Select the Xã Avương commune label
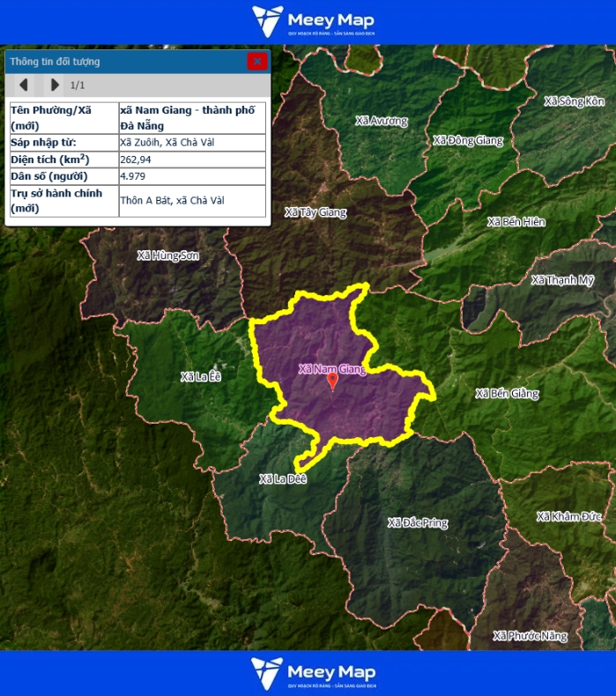Viewport: 616px width, 696px height. 381,120
